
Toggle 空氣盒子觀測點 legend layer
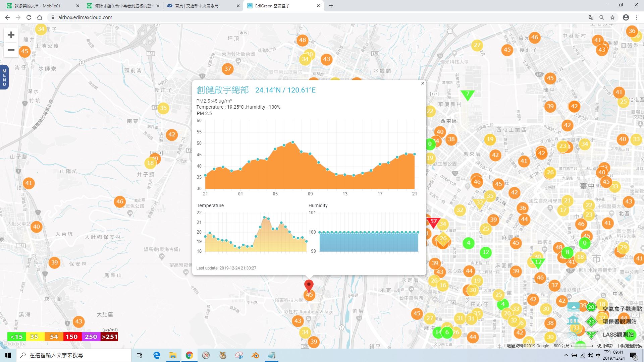tap(622, 309)
